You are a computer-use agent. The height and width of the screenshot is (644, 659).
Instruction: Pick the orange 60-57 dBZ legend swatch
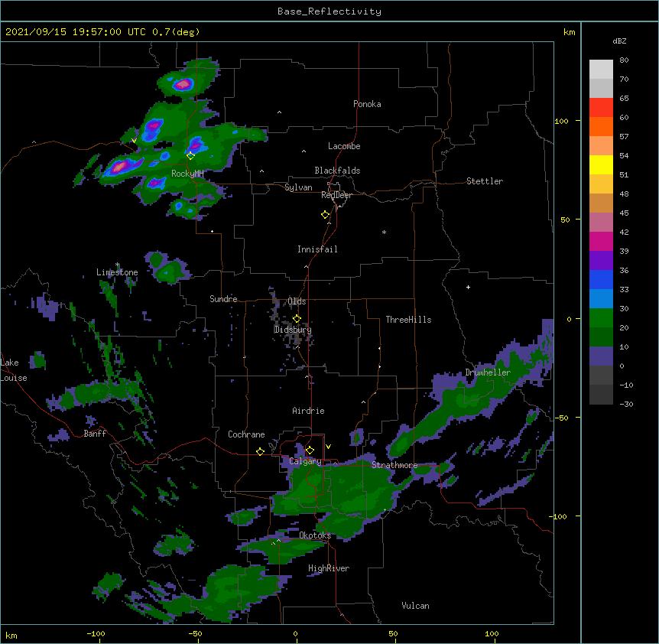601,126
